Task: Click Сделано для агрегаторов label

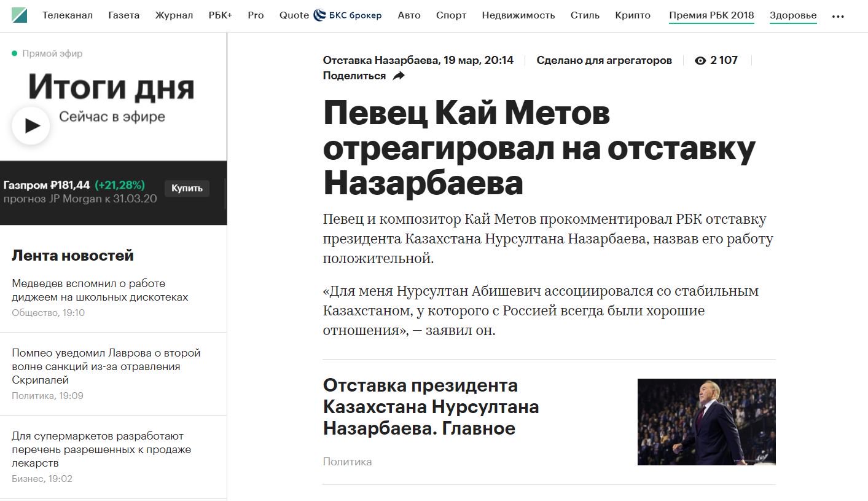Action: pos(604,60)
